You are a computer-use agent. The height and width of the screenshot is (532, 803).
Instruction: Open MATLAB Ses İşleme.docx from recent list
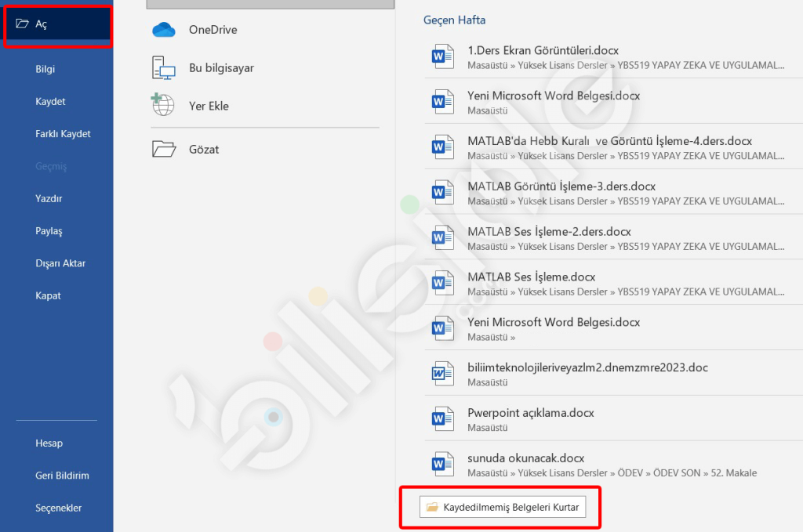point(531,277)
